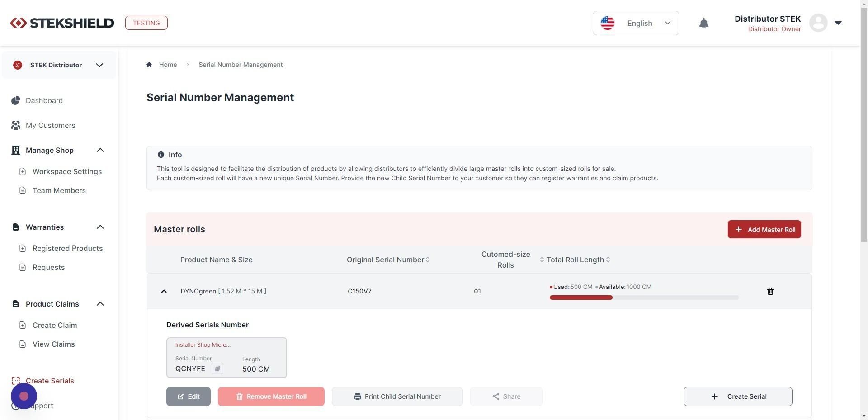Open the English language dropdown
This screenshot has width=868, height=420.
pyautogui.click(x=636, y=23)
